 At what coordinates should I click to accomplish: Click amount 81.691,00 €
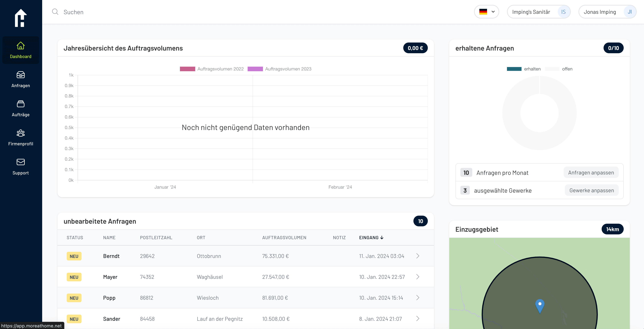click(275, 298)
